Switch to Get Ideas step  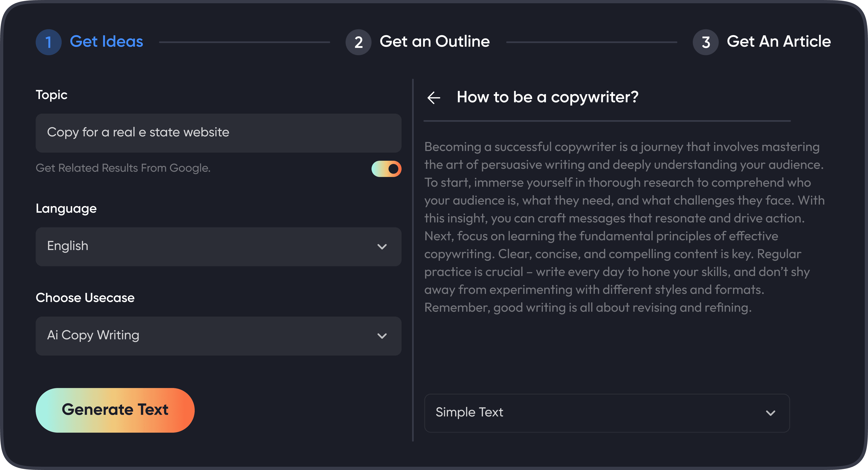click(106, 41)
